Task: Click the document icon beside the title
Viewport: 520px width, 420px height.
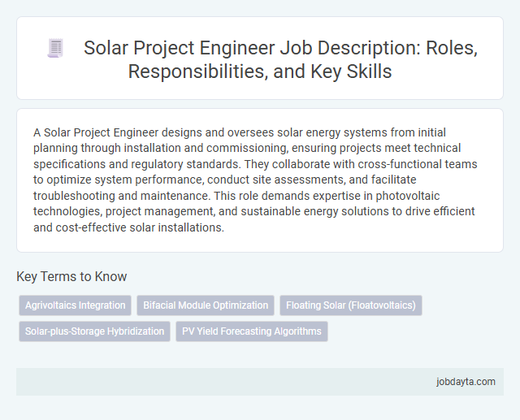Action: (x=55, y=49)
